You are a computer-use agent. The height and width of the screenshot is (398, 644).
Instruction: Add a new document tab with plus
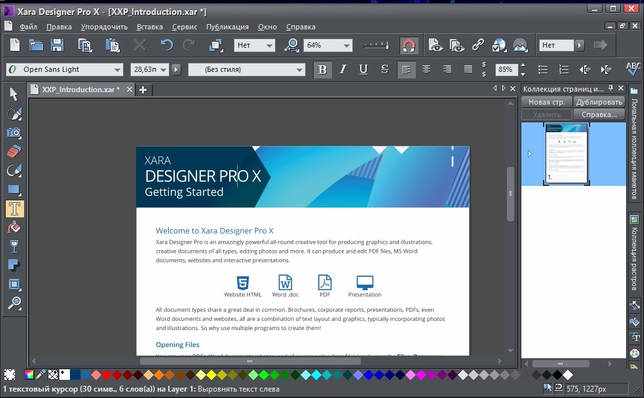143,90
